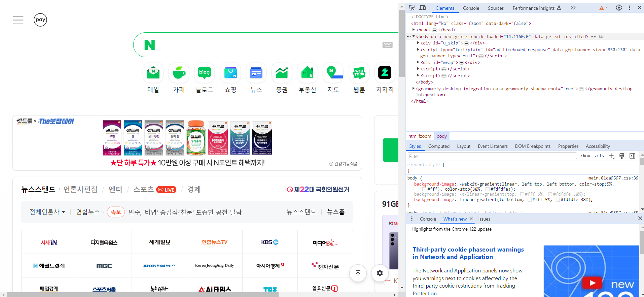
Task: Open main.81ca9597.css:39 source link
Action: tap(613, 178)
